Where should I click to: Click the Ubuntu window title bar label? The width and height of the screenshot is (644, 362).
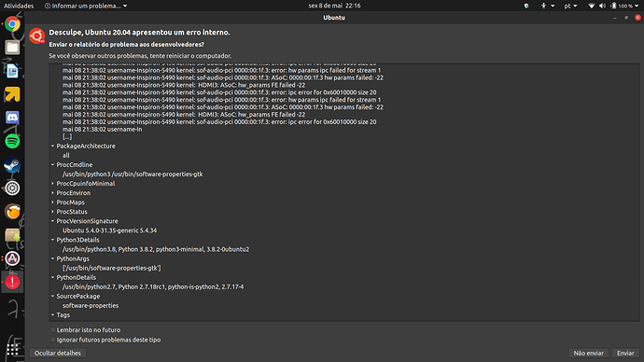pyautogui.click(x=334, y=18)
